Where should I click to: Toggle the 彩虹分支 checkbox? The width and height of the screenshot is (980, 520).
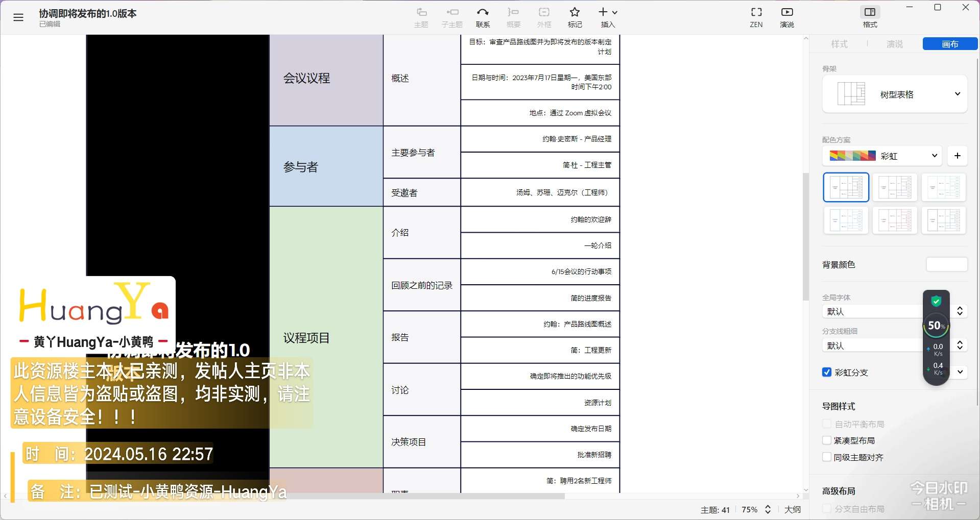(827, 372)
